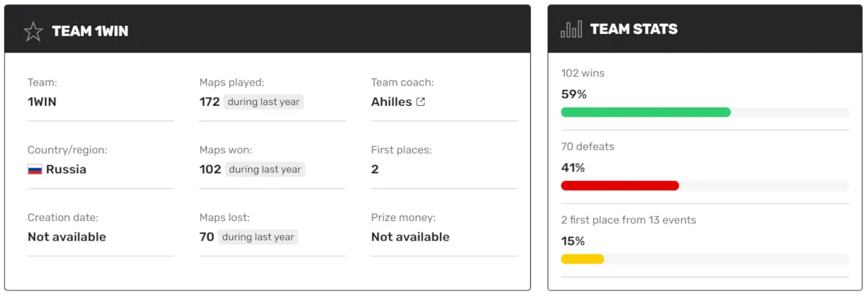
Task: Click the 'during last year' badge beside 102
Action: pyautogui.click(x=265, y=170)
